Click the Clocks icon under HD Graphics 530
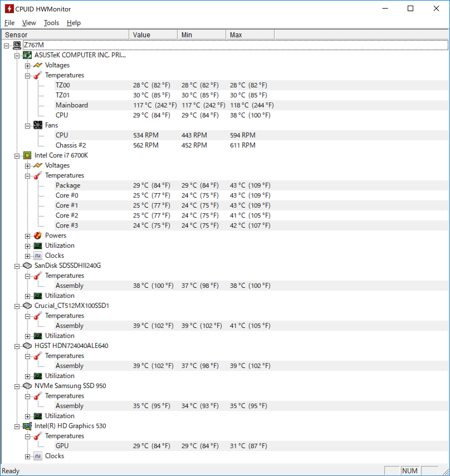 (x=38, y=456)
